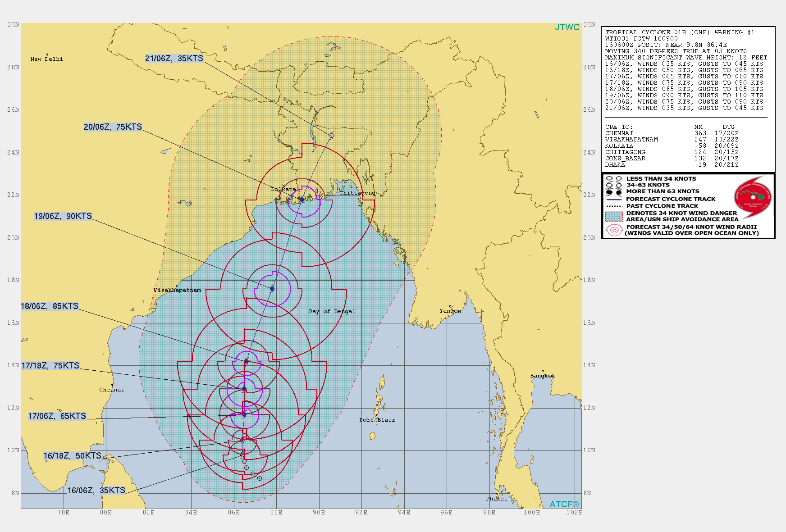The width and height of the screenshot is (786, 532).
Task: Click the JTWC Pearl Harbor emblem logo
Action: click(x=753, y=197)
